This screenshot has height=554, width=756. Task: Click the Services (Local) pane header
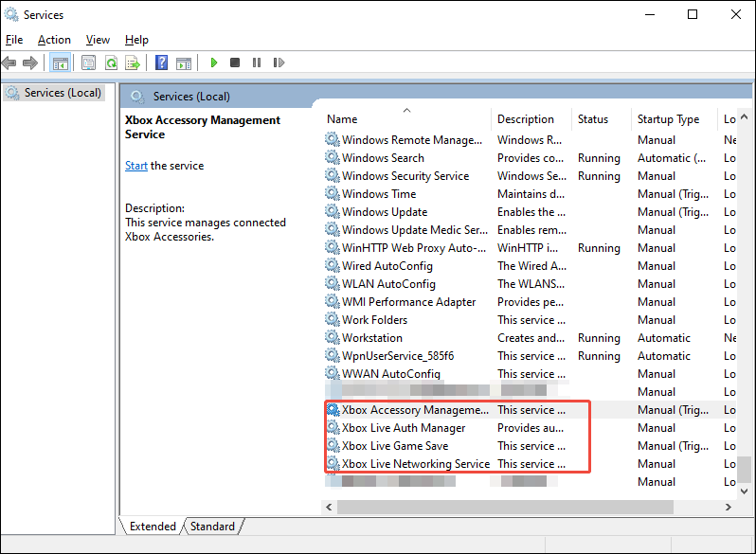(x=191, y=96)
